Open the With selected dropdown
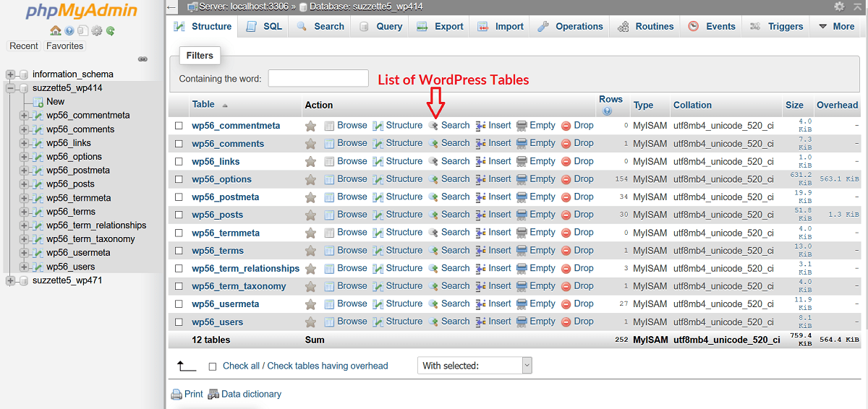The image size is (868, 409). pyautogui.click(x=475, y=366)
